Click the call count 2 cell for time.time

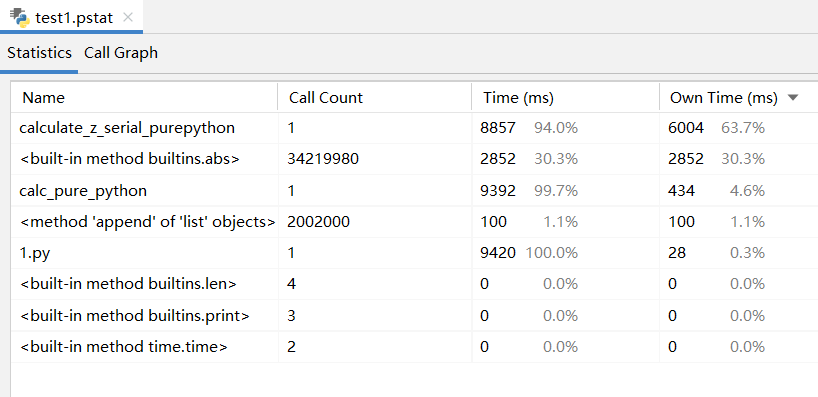pyautogui.click(x=375, y=347)
